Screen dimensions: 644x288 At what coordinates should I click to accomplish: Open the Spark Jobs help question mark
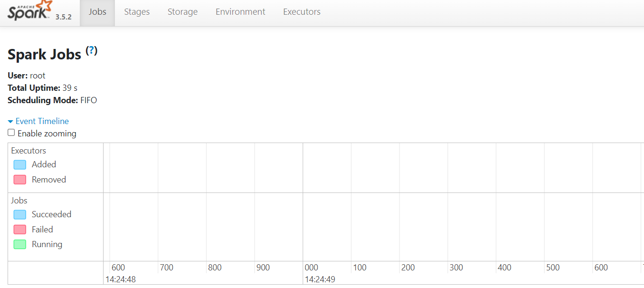91,51
